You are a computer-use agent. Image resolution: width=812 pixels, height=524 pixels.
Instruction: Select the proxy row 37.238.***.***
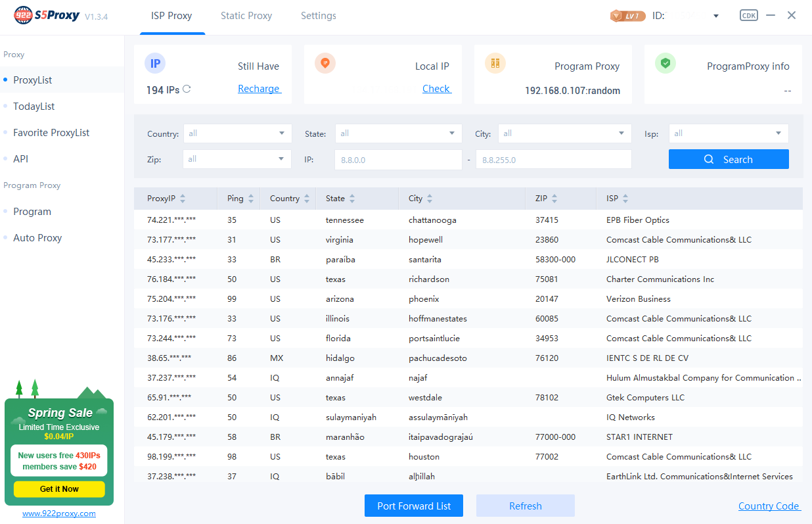(x=468, y=476)
